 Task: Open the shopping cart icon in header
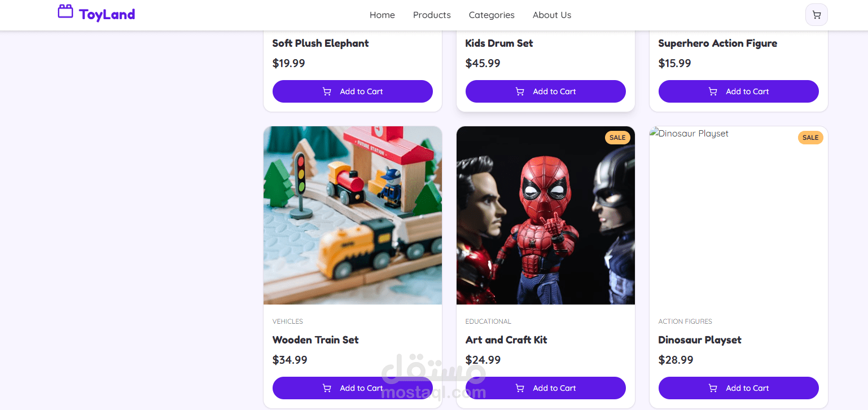[x=816, y=15]
